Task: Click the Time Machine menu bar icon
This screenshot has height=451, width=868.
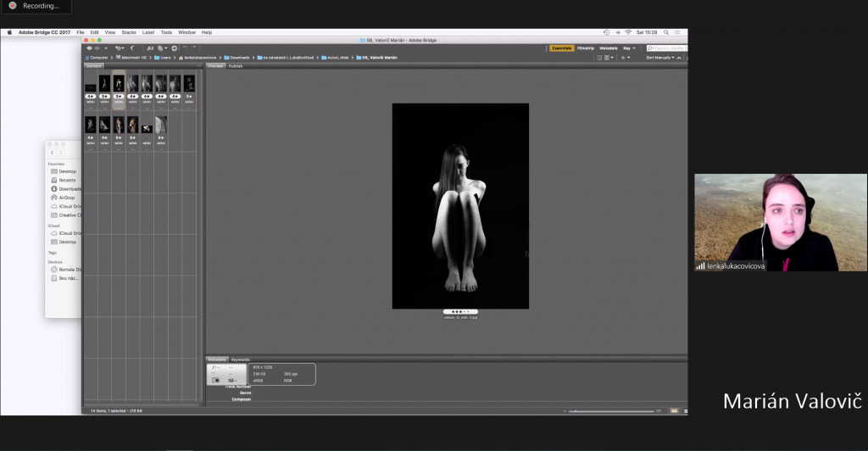Action: 607,32
